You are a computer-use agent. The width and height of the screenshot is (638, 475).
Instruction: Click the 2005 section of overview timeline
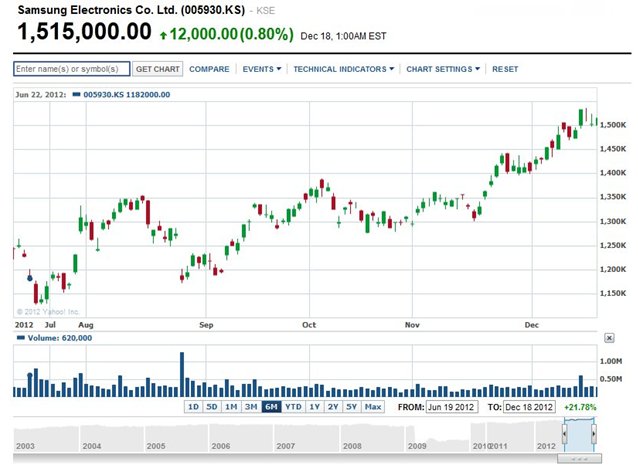(x=176, y=438)
